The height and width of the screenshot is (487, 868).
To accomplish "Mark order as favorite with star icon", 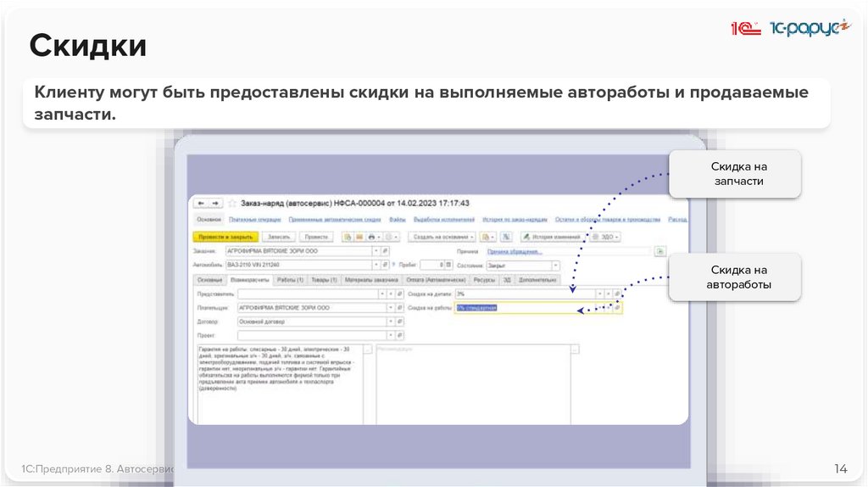I will (x=232, y=204).
